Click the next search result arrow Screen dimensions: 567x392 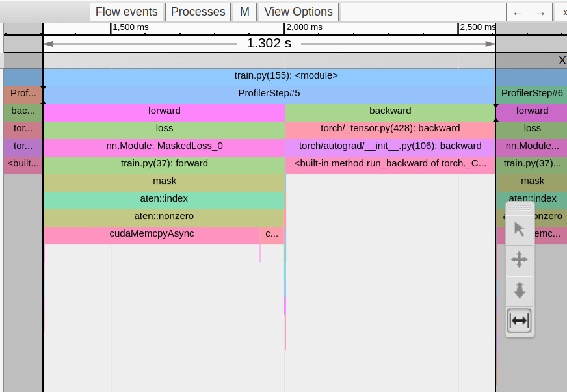click(x=540, y=12)
